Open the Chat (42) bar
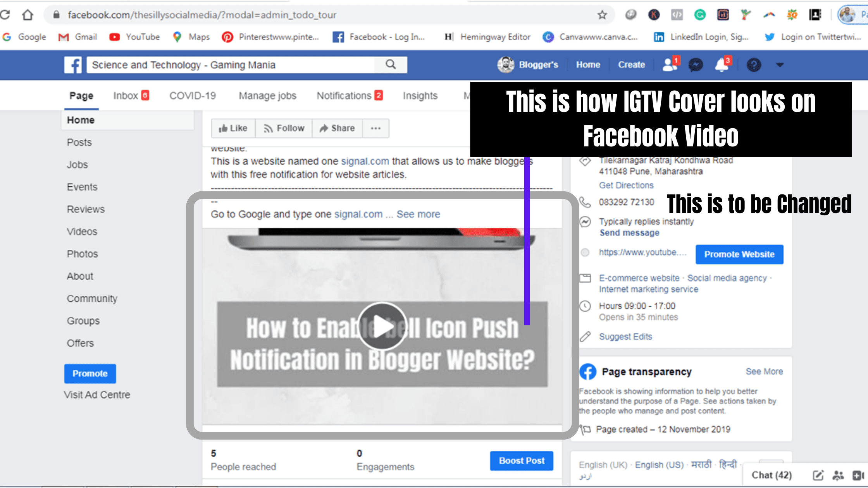 coord(772,475)
